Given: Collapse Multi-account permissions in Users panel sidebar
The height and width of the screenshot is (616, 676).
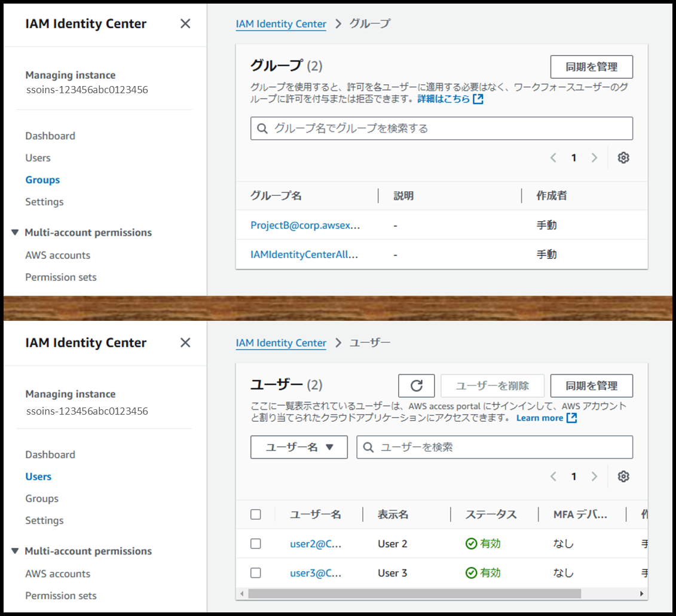Looking at the screenshot, I should [x=15, y=551].
